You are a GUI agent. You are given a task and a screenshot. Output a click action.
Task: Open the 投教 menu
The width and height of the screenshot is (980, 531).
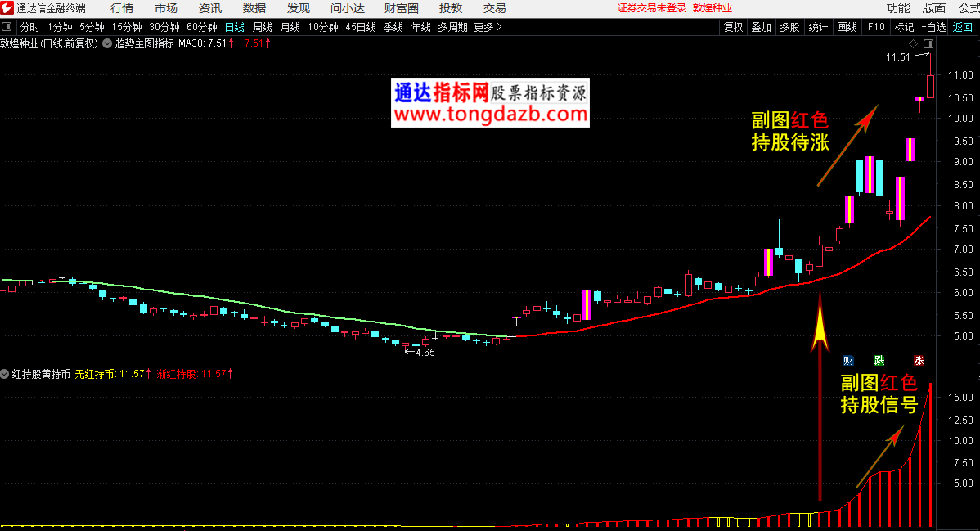pyautogui.click(x=451, y=8)
